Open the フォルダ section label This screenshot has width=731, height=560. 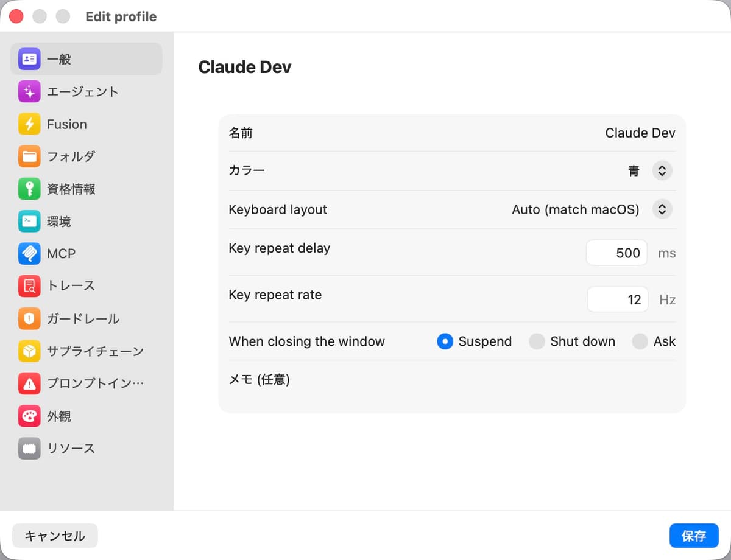[71, 156]
